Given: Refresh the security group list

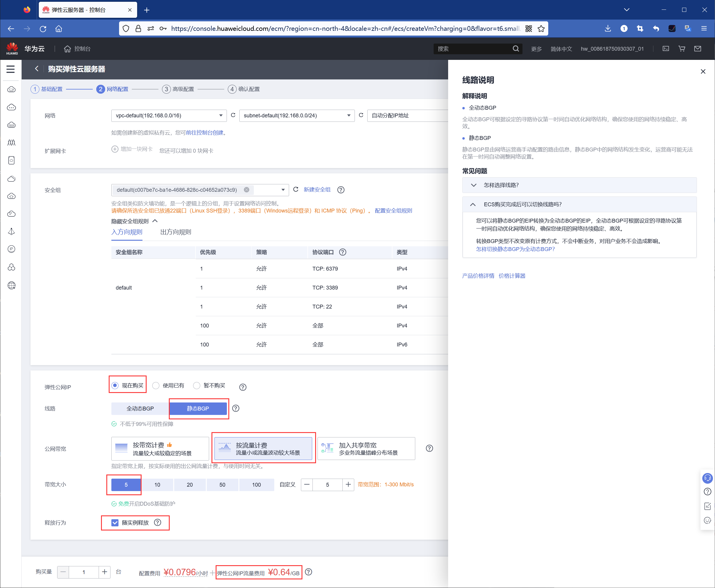Looking at the screenshot, I should [296, 189].
